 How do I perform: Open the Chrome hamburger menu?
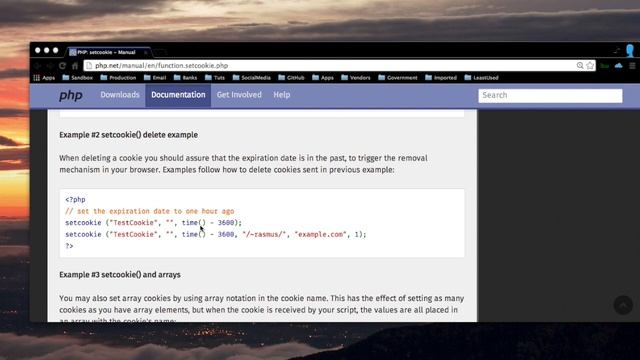tap(632, 66)
